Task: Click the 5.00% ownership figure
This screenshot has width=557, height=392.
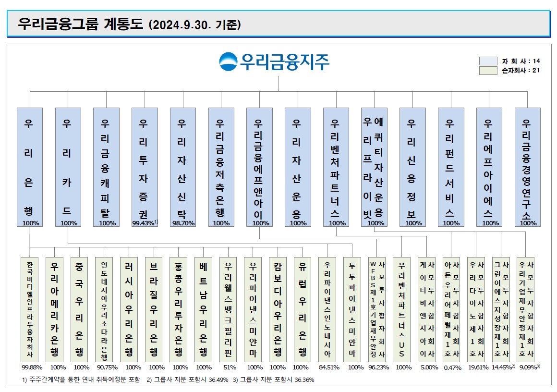Action: pyautogui.click(x=429, y=367)
